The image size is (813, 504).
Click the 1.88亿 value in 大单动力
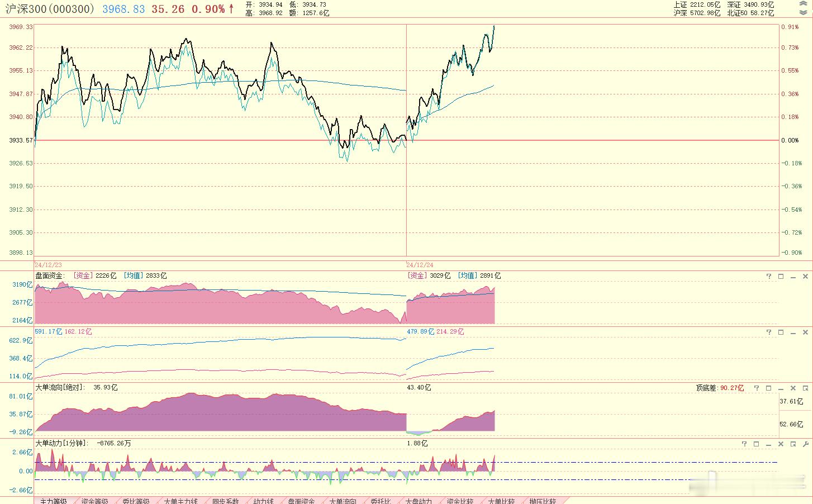pyautogui.click(x=417, y=443)
